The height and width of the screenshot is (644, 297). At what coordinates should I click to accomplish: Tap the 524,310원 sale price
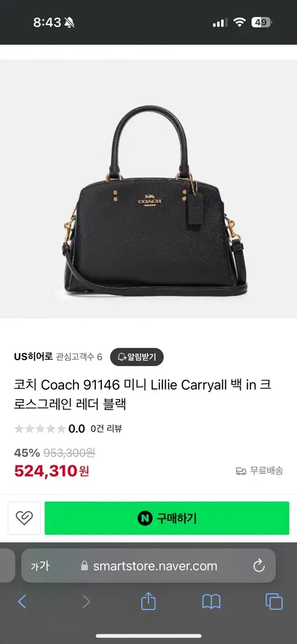coord(51,471)
